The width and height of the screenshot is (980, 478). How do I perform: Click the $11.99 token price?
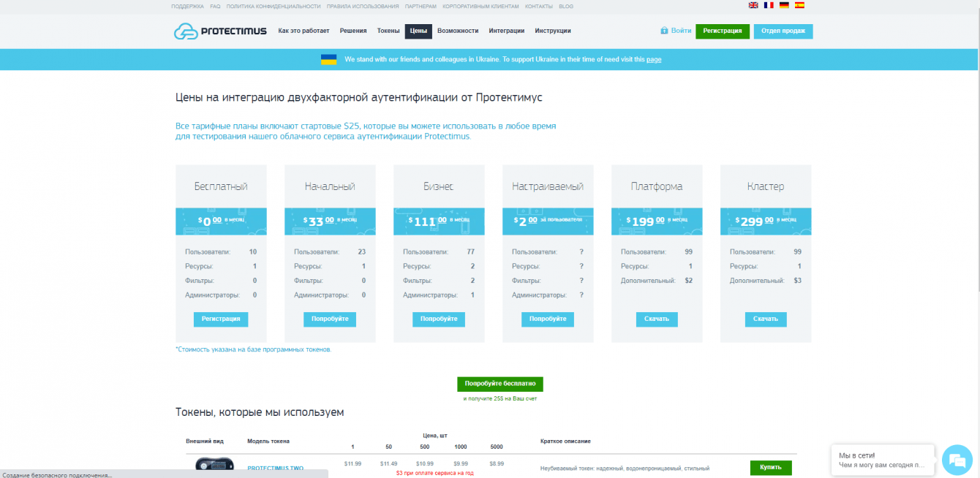point(353,463)
